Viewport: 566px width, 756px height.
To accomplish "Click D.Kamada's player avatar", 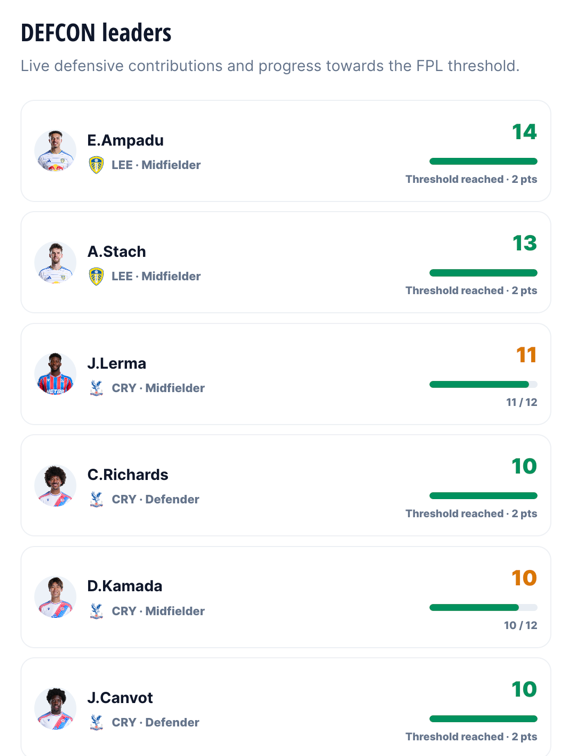I will (55, 597).
